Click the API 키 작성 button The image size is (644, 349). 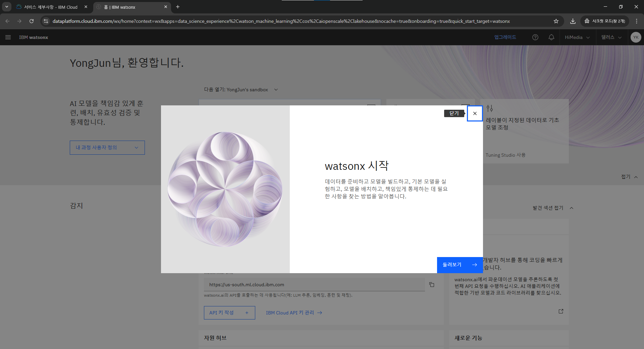coord(229,313)
